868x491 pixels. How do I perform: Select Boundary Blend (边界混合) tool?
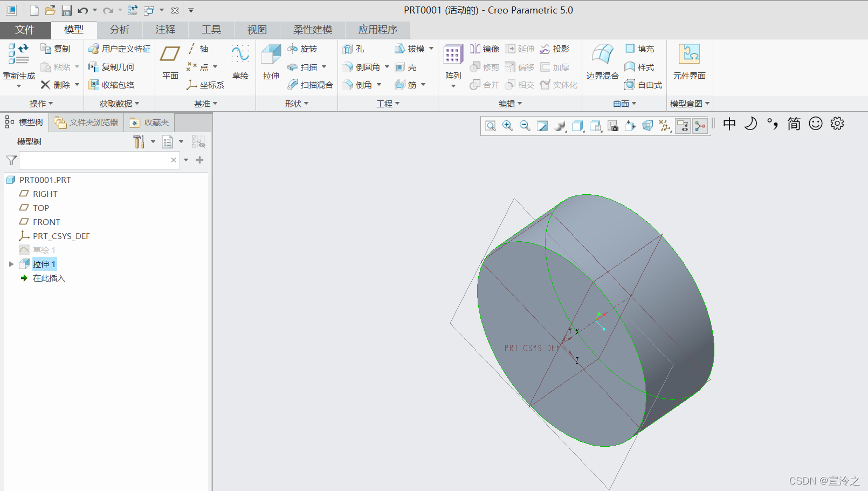pos(602,63)
